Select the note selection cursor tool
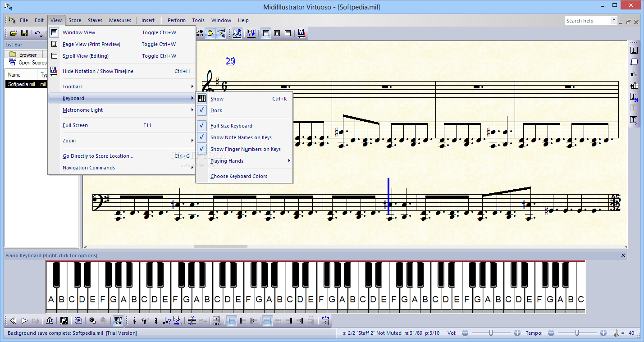Viewport: 644px width, 342px height. click(x=237, y=33)
